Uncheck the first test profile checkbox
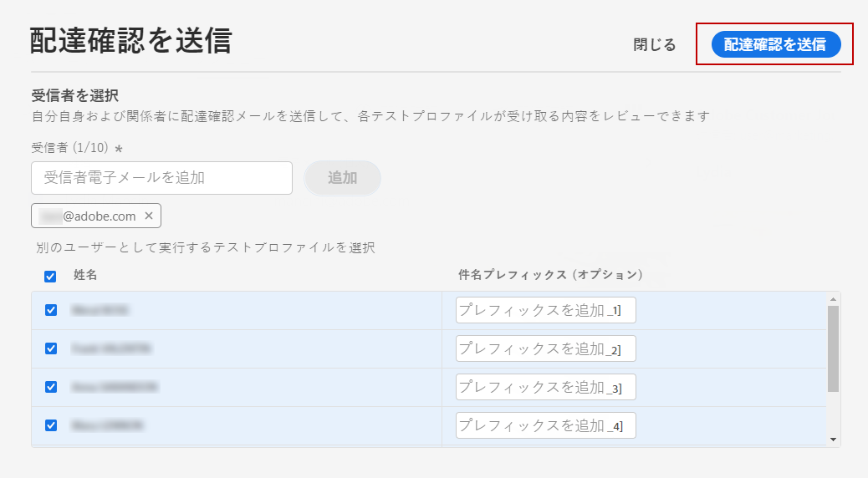This screenshot has height=478, width=868. (51, 310)
